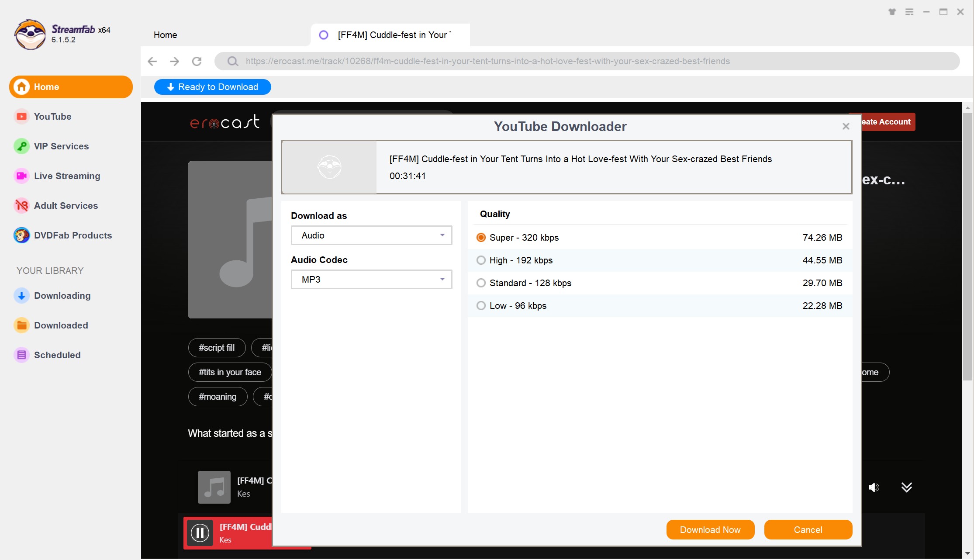Open Downloaded in the library
Viewport: 974px width, 560px height.
(61, 325)
